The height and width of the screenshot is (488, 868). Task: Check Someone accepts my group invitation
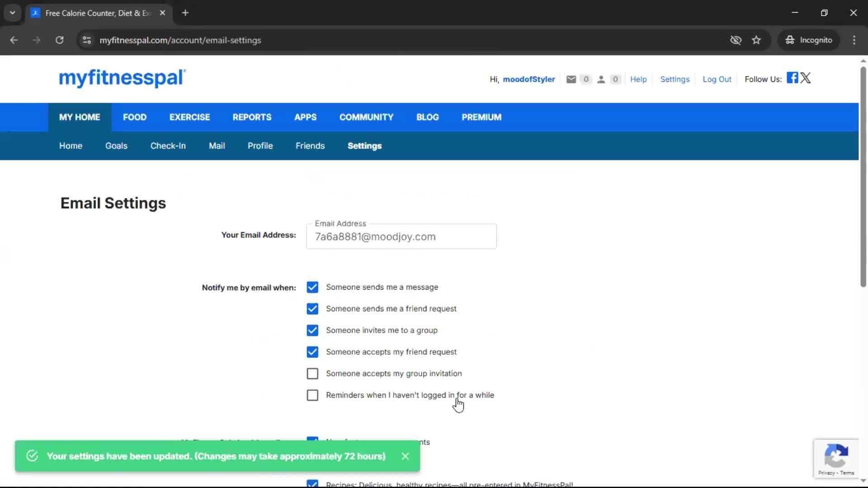pyautogui.click(x=312, y=374)
